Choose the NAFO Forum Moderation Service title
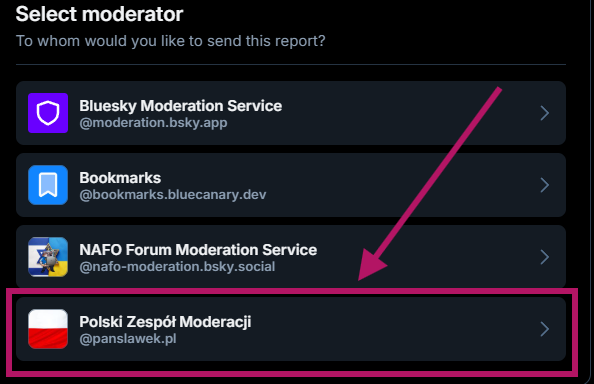This screenshot has height=384, width=594. click(x=198, y=250)
